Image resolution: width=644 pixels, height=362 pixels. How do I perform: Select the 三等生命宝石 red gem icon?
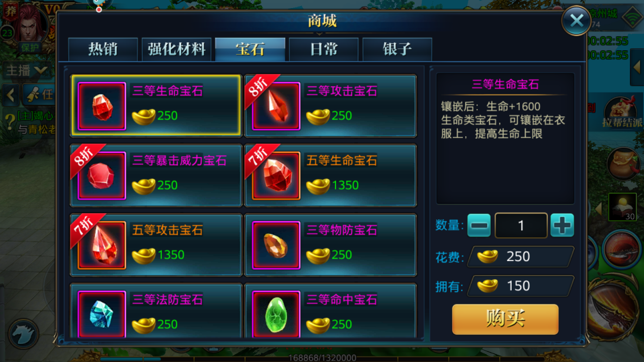102,107
